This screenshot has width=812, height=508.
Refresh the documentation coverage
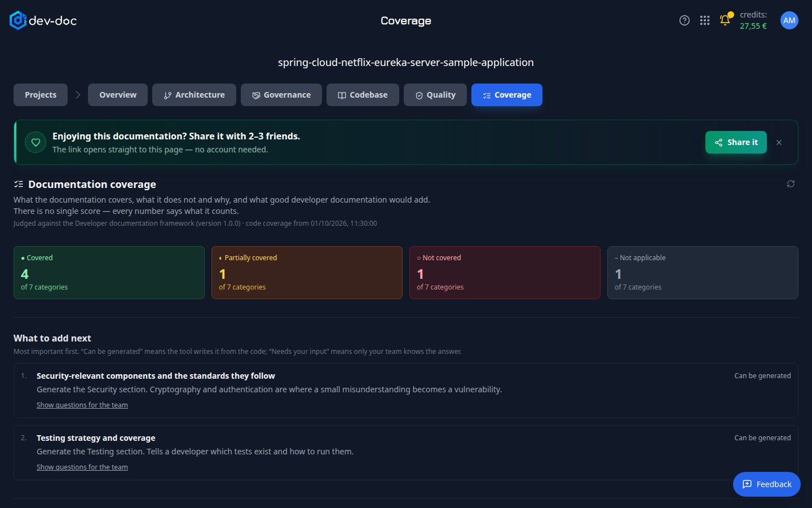[791, 184]
